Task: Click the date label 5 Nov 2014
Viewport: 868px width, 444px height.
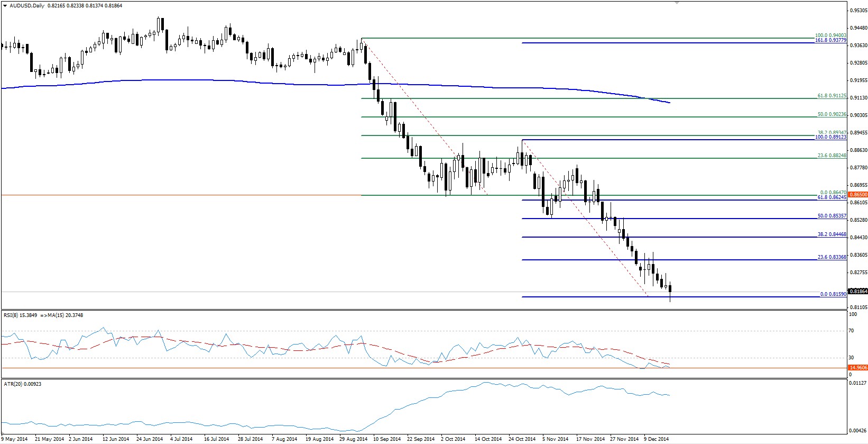Action: (556, 439)
